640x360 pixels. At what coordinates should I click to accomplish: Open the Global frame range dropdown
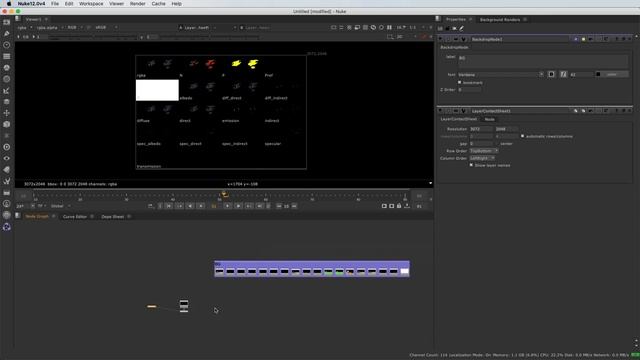(x=60, y=206)
